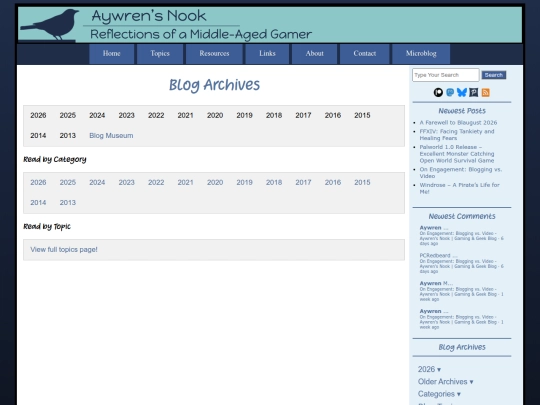Viewport: 540px width, 405px height.
Task: Open the Mastodon icon link
Action: click(x=450, y=92)
